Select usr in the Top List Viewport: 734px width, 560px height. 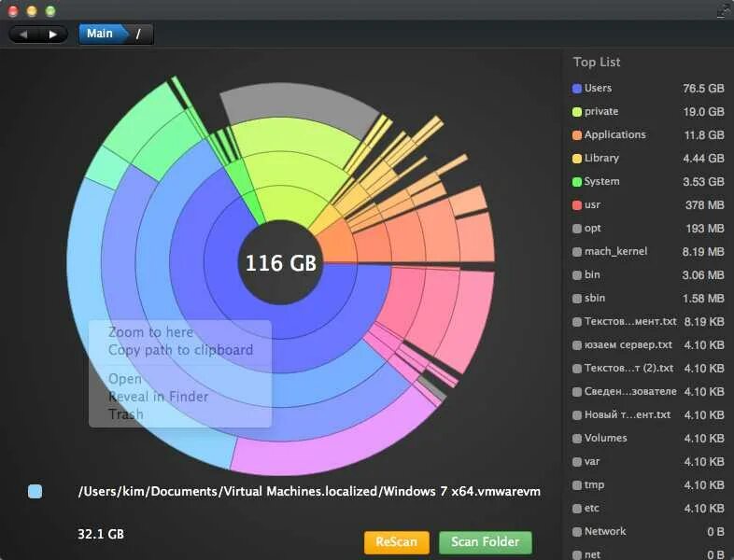[648, 205]
